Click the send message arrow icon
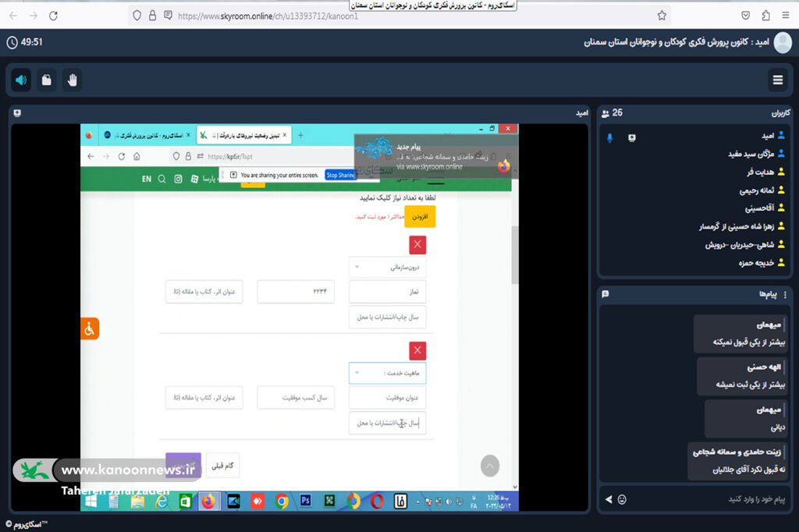This screenshot has height=532, width=799. [609, 498]
